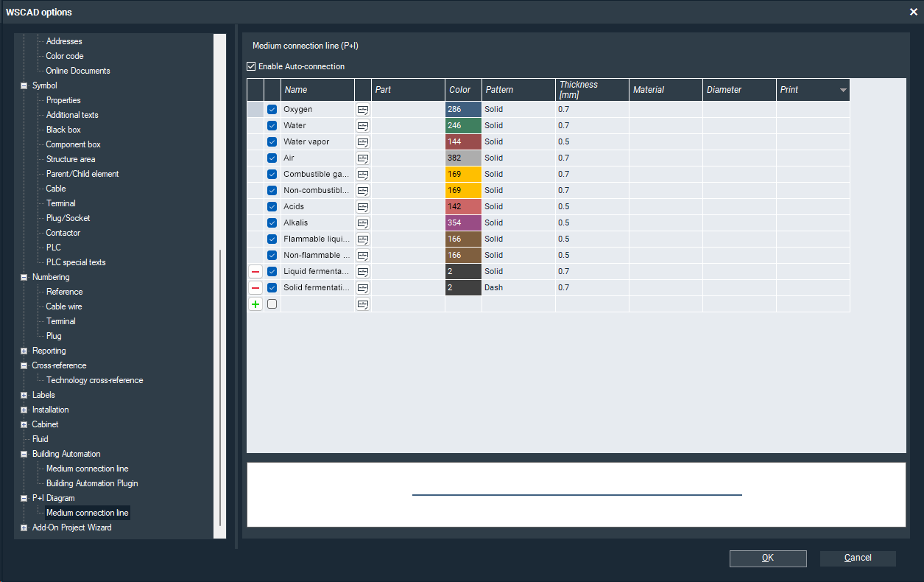Screen dimensions: 924x582
Task: Sort by the Name column header
Action: pyautogui.click(x=317, y=90)
